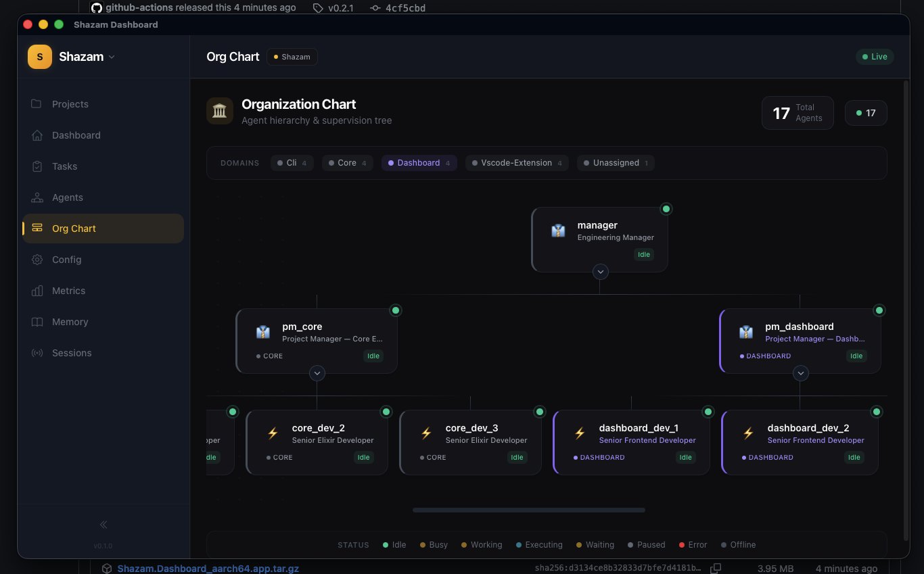Open the Projects section
924x574 pixels.
click(x=70, y=104)
